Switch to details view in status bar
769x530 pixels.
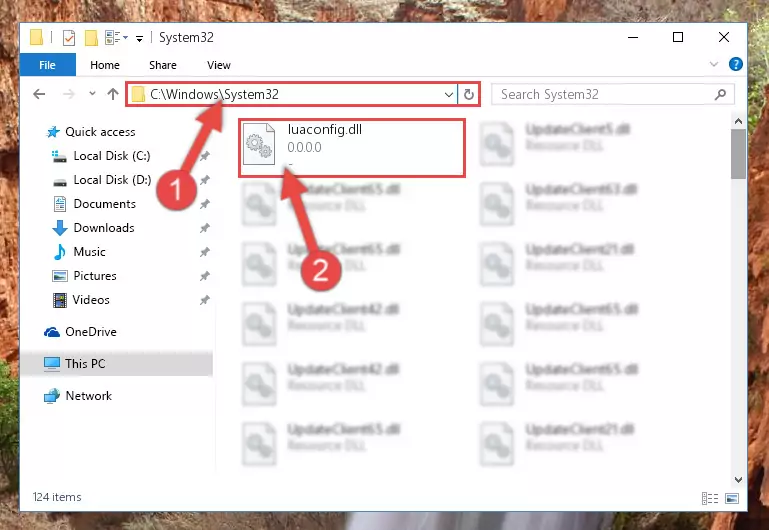(710, 498)
